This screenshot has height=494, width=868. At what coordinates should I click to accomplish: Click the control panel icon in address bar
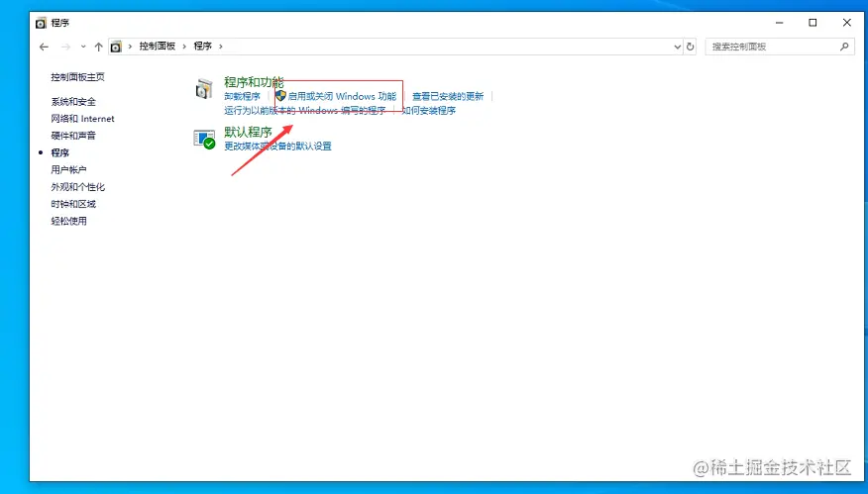click(116, 47)
